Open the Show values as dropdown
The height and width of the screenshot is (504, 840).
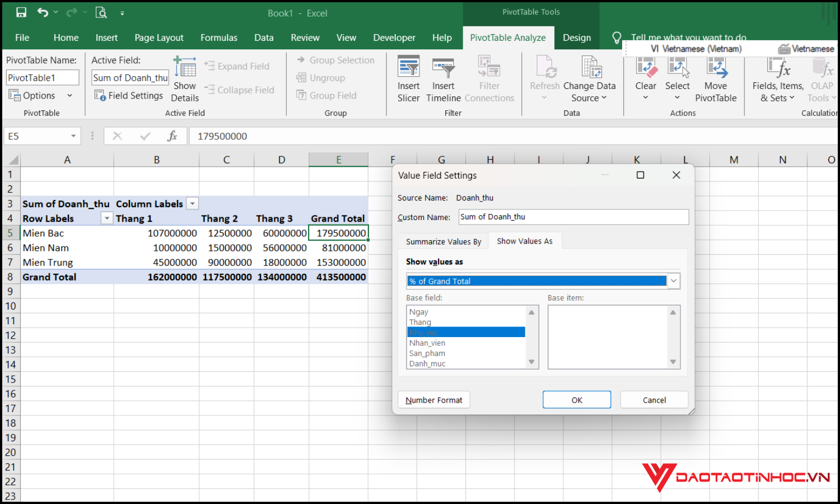tap(674, 281)
